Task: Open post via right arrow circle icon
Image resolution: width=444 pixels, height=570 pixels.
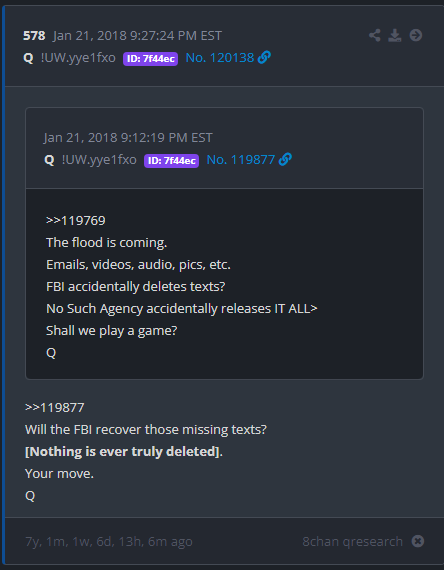Action: pyautogui.click(x=416, y=36)
